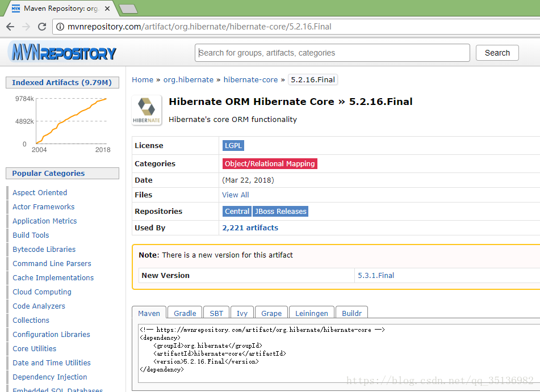
Task: Click the browser Forward arrow
Action: click(26, 27)
